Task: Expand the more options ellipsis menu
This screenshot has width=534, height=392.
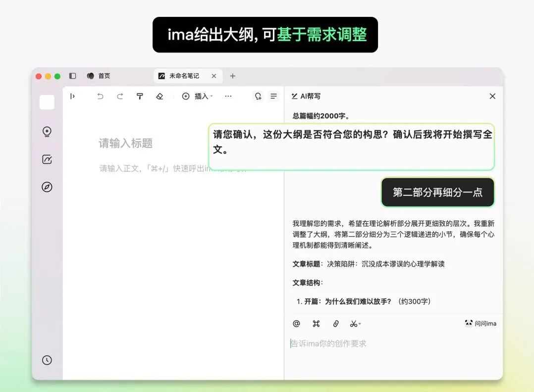Action: tap(228, 97)
